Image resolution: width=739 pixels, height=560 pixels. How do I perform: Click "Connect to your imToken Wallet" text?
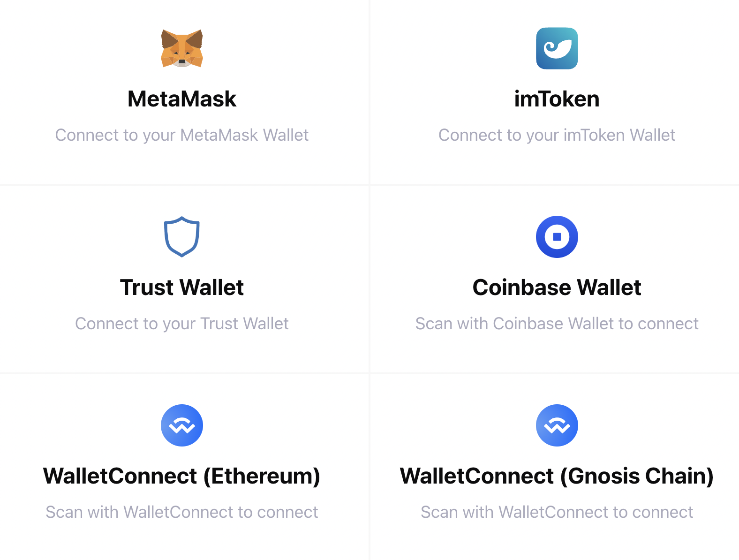pyautogui.click(x=557, y=135)
